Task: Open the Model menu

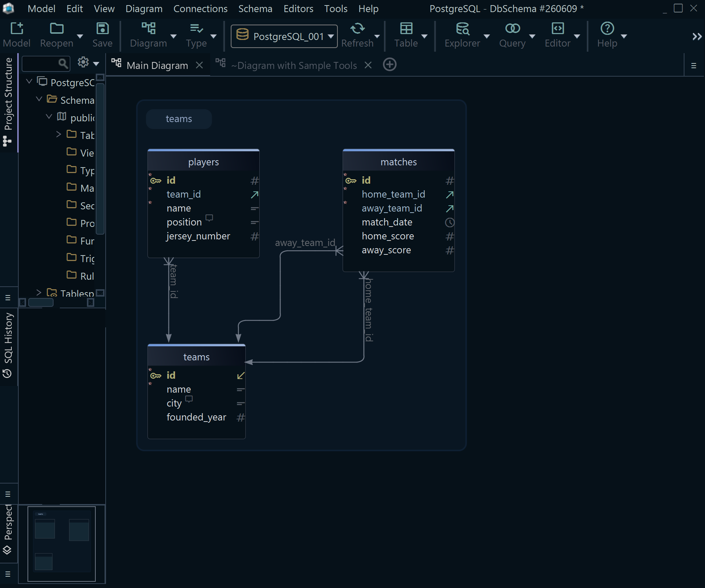Action: 41,9
